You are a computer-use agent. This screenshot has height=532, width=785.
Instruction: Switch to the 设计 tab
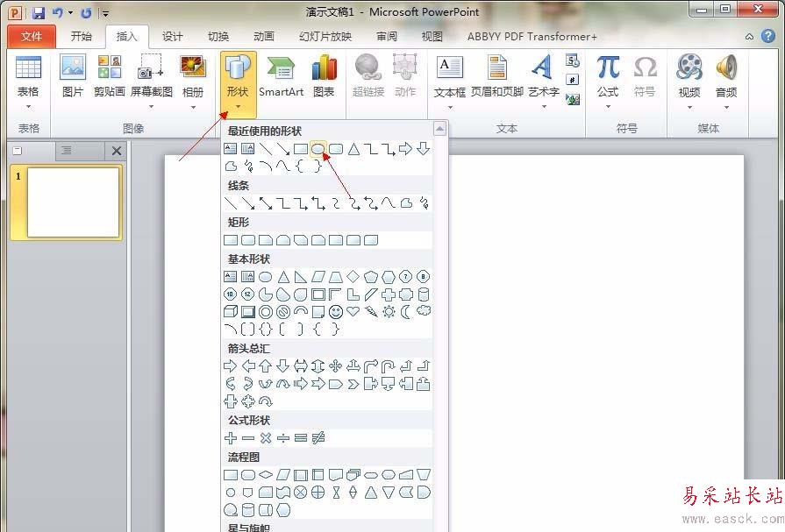click(x=172, y=37)
